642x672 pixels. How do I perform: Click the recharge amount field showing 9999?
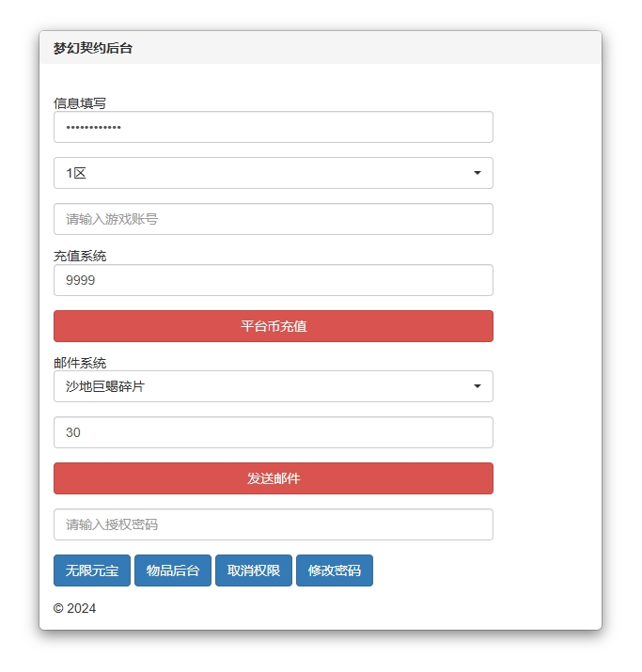click(273, 280)
